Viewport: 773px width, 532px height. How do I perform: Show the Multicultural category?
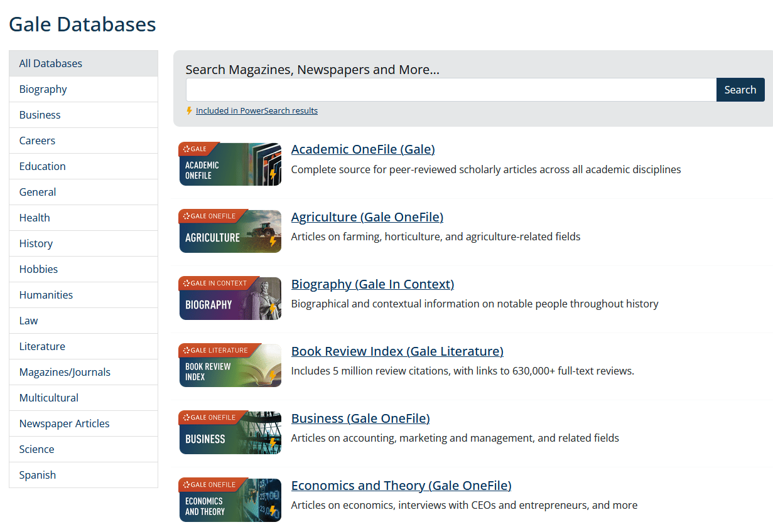pyautogui.click(x=84, y=398)
